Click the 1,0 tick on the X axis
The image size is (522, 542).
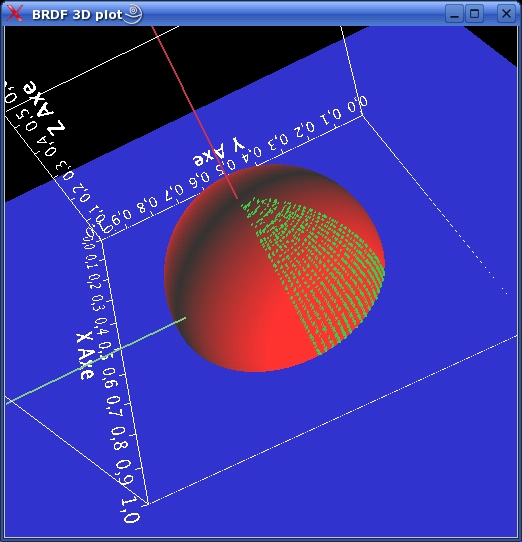pos(130,510)
